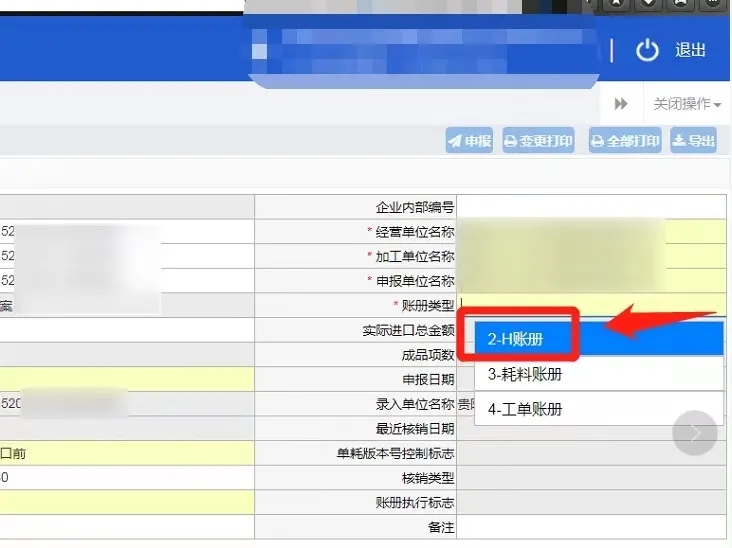
Task: Click the 核销类型 field
Action: pos(590,478)
